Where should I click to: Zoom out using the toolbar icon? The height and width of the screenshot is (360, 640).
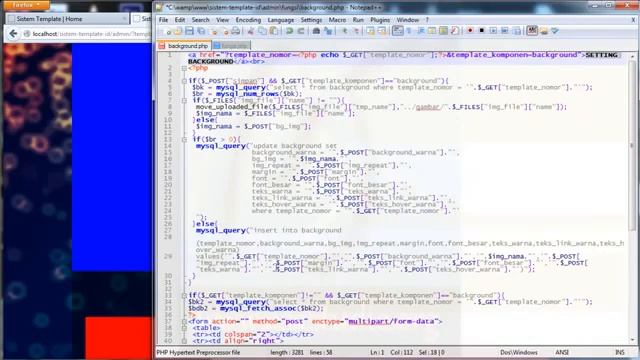[356, 31]
